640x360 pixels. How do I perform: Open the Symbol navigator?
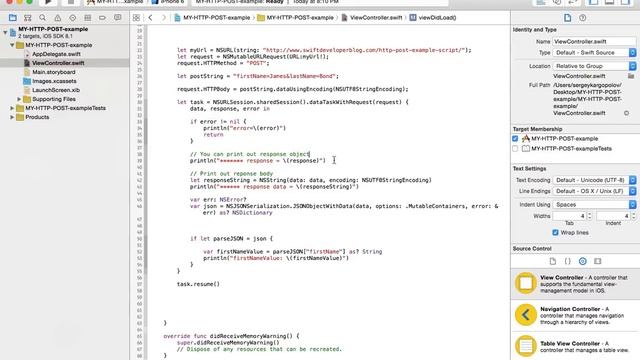(x=28, y=18)
